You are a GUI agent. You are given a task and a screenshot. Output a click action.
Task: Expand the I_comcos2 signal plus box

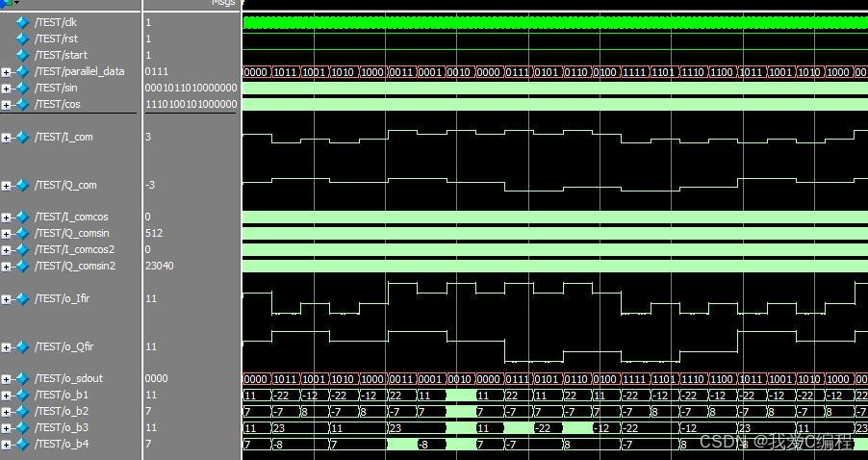click(x=6, y=250)
